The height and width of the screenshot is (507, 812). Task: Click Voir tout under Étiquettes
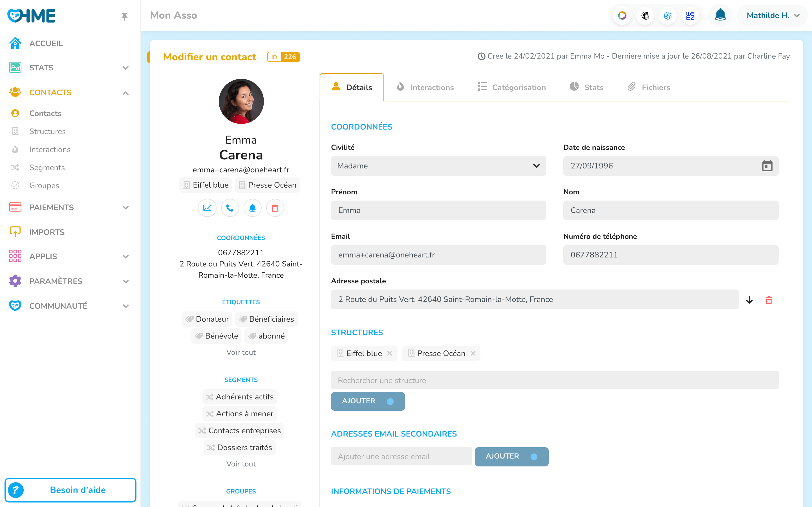click(240, 352)
